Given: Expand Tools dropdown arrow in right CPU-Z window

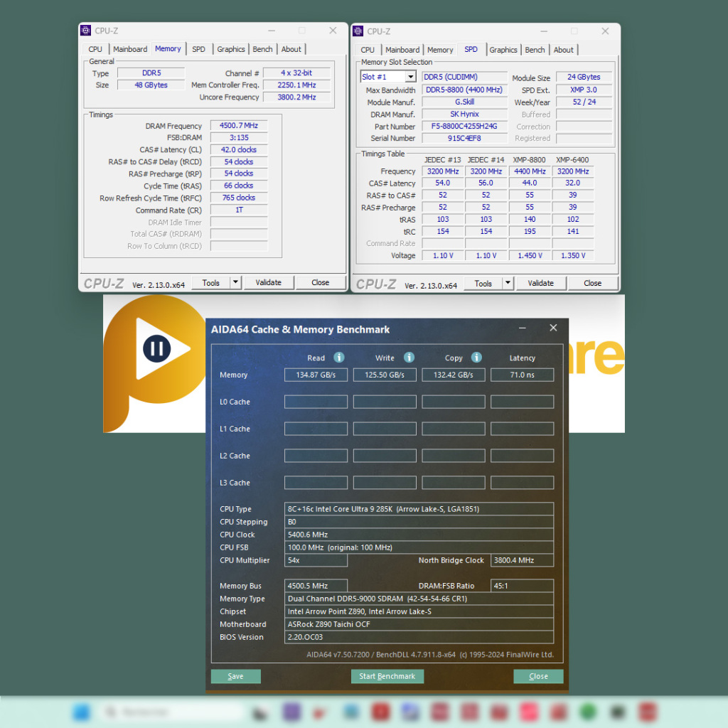Looking at the screenshot, I should pos(508,283).
